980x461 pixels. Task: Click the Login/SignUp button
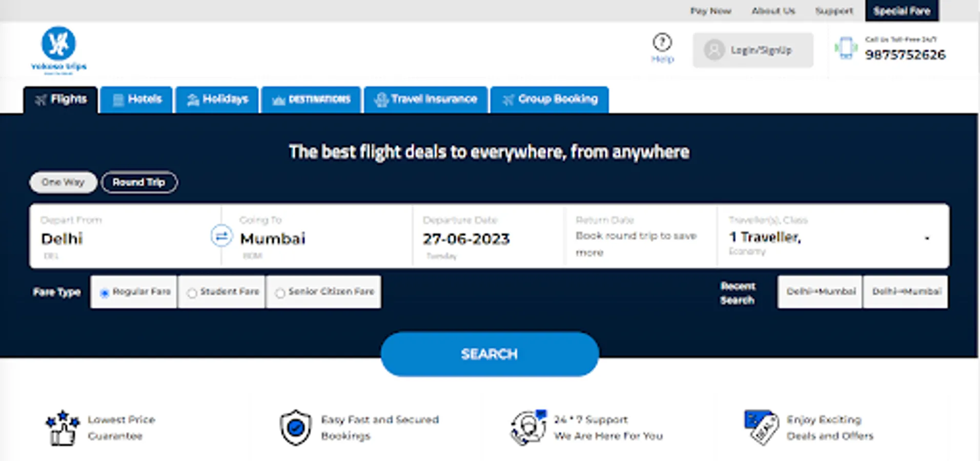(753, 50)
